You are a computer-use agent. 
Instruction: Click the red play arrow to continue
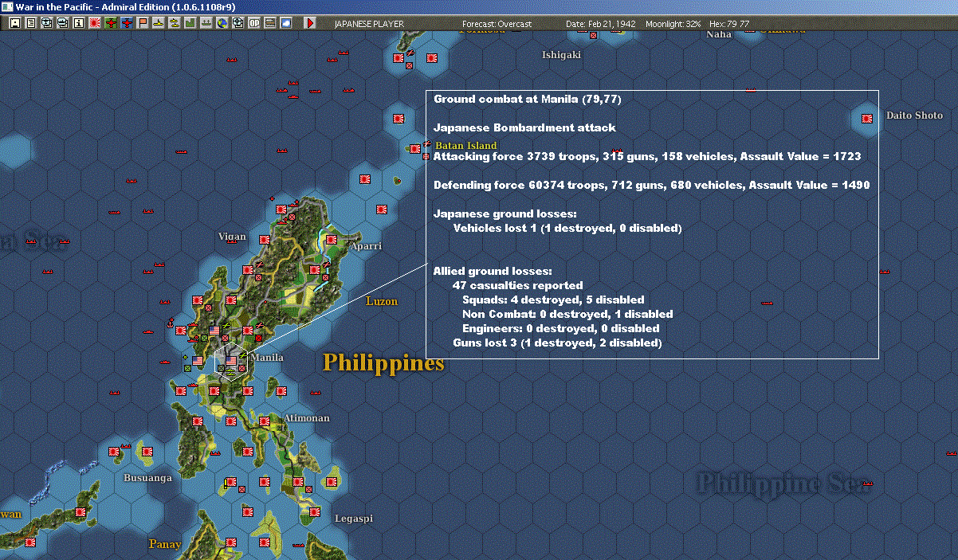coord(310,23)
